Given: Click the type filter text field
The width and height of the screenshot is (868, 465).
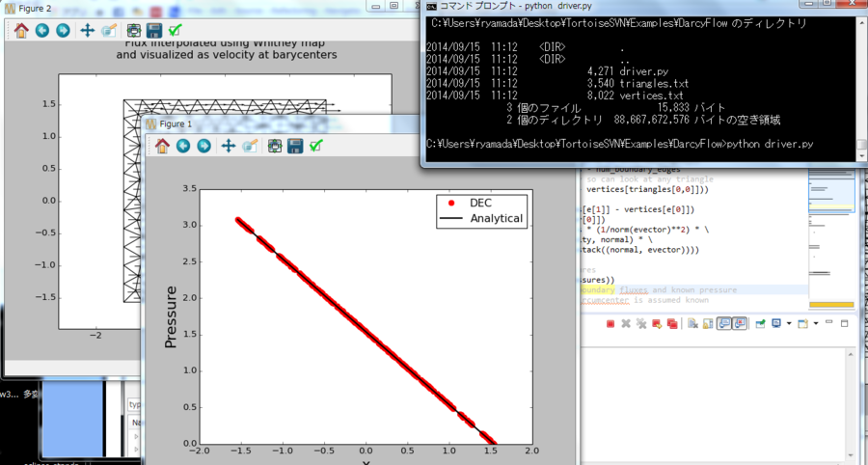Looking at the screenshot, I should pos(133,404).
